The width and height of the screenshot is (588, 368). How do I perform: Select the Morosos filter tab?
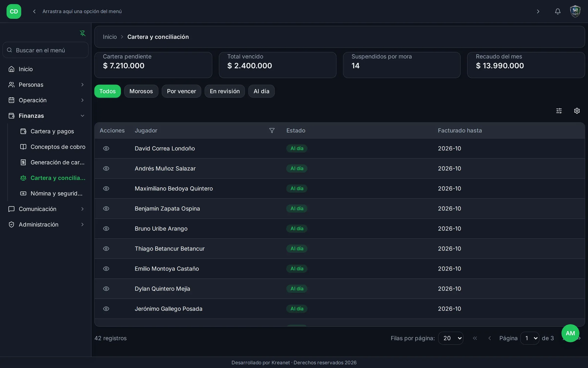(x=141, y=91)
